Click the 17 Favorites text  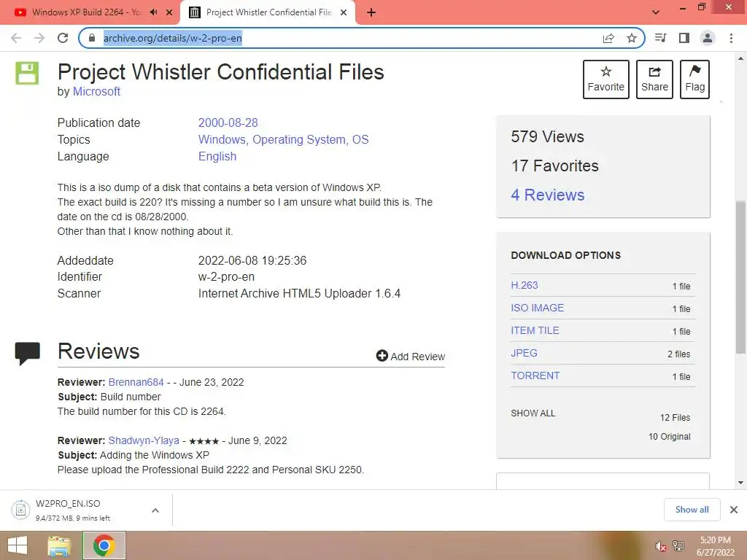pyautogui.click(x=555, y=166)
